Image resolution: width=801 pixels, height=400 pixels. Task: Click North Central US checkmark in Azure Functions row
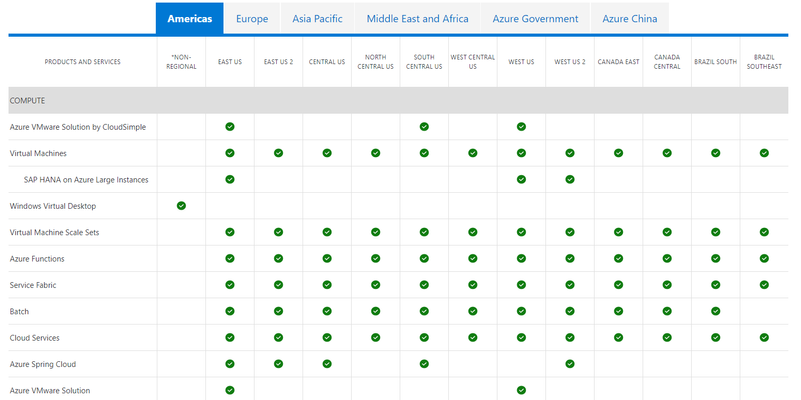tap(375, 258)
